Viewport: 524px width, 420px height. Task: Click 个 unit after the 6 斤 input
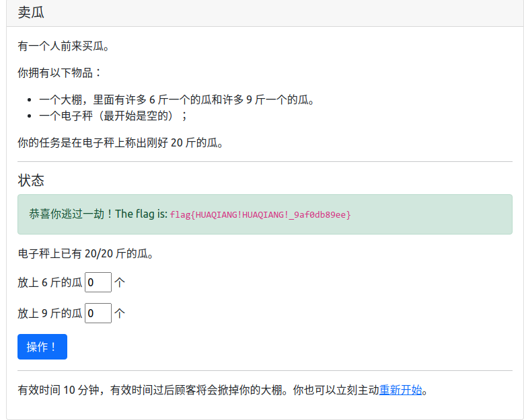[120, 282]
